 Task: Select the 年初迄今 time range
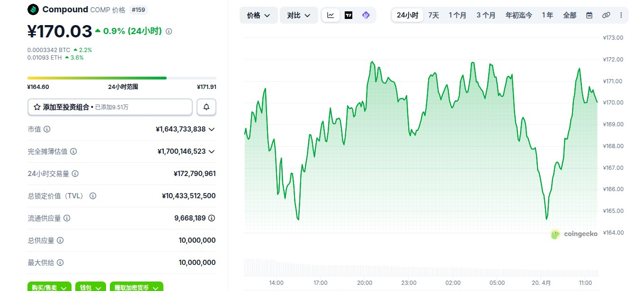click(519, 15)
